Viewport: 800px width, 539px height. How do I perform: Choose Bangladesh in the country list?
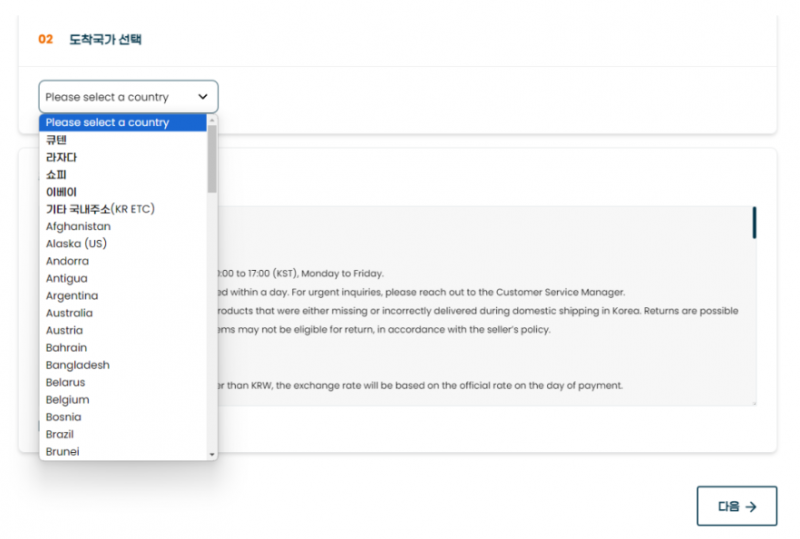[x=123, y=365]
